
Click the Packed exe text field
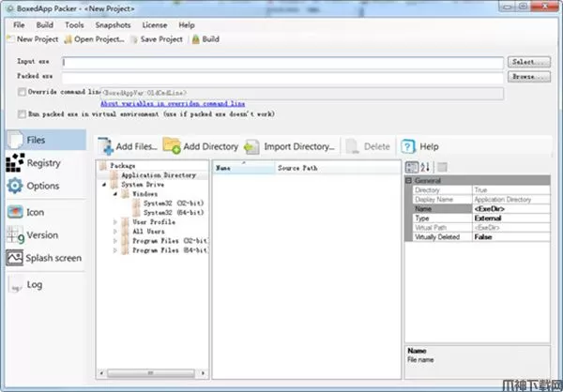point(282,78)
